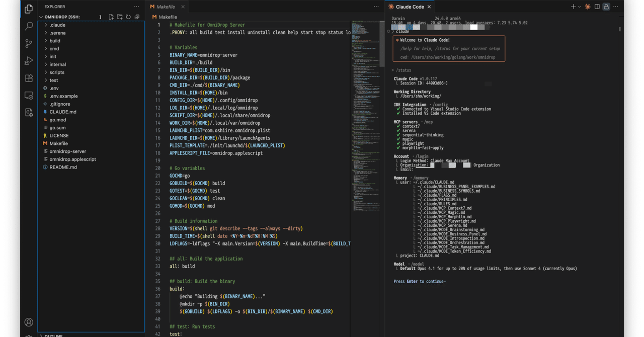Switch to the Claude Code tab
Viewport: 644px width, 337px height.
tap(410, 7)
